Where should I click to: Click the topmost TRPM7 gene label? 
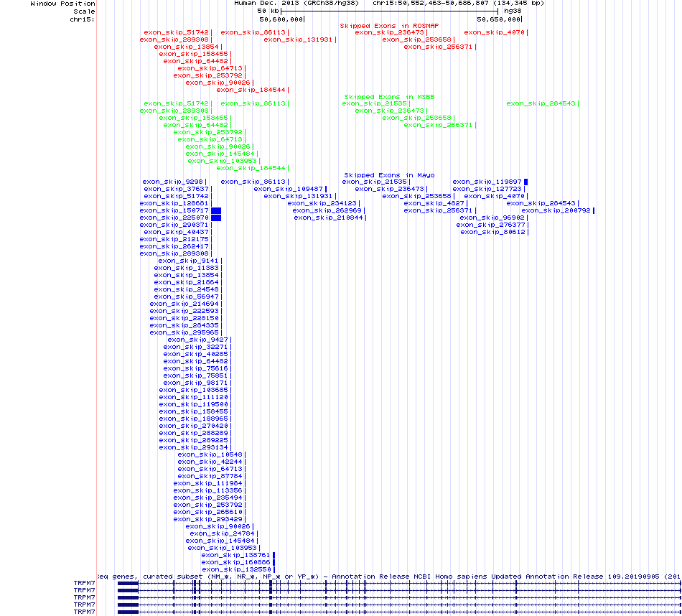[84, 583]
